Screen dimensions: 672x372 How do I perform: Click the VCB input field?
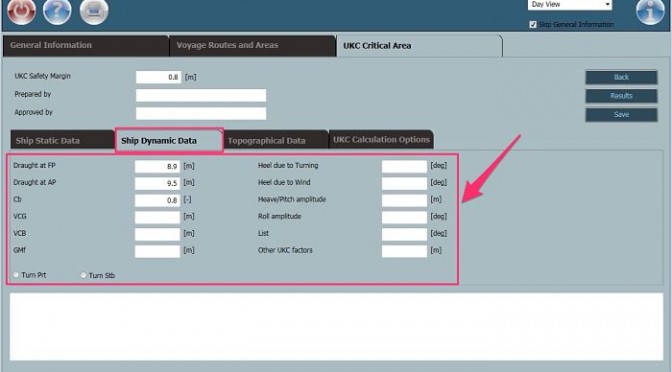tap(157, 234)
